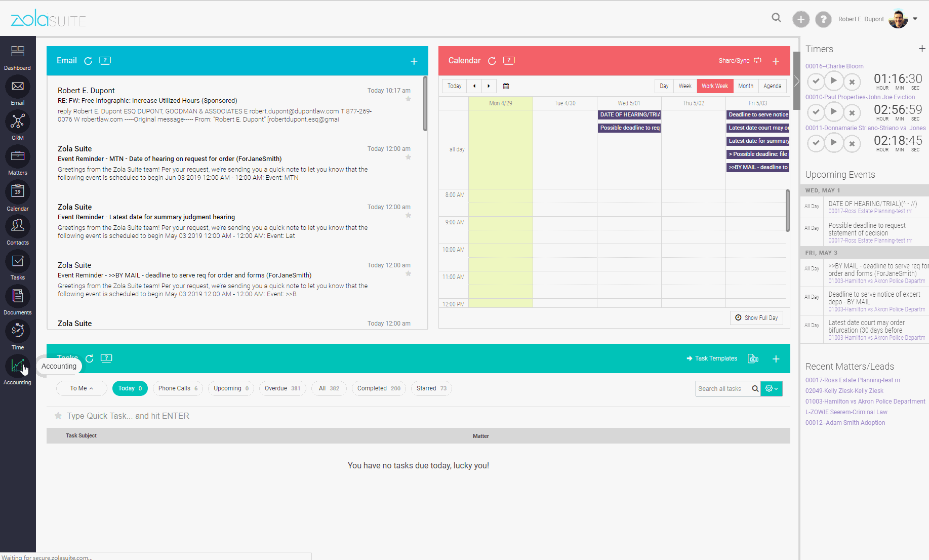Select the Overdue tasks filter
Screen dimensions: 929x560
pyautogui.click(x=282, y=388)
